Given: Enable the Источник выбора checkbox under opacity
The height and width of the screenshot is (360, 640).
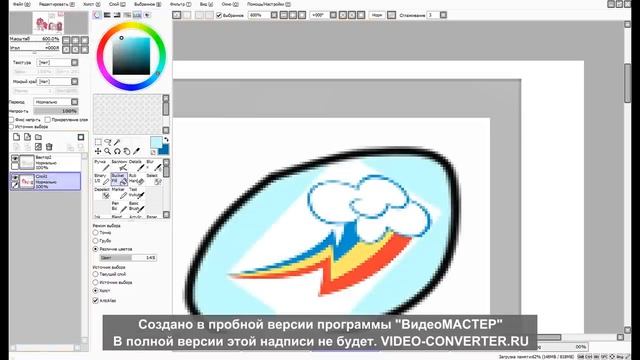Looking at the screenshot, I should coord(11,127).
